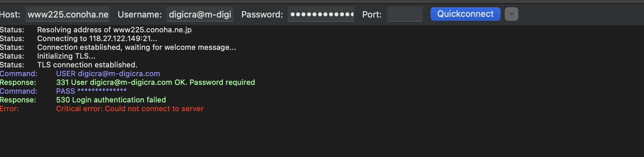The height and width of the screenshot is (157, 644).
Task: Click into the Password field
Action: pyautogui.click(x=321, y=14)
